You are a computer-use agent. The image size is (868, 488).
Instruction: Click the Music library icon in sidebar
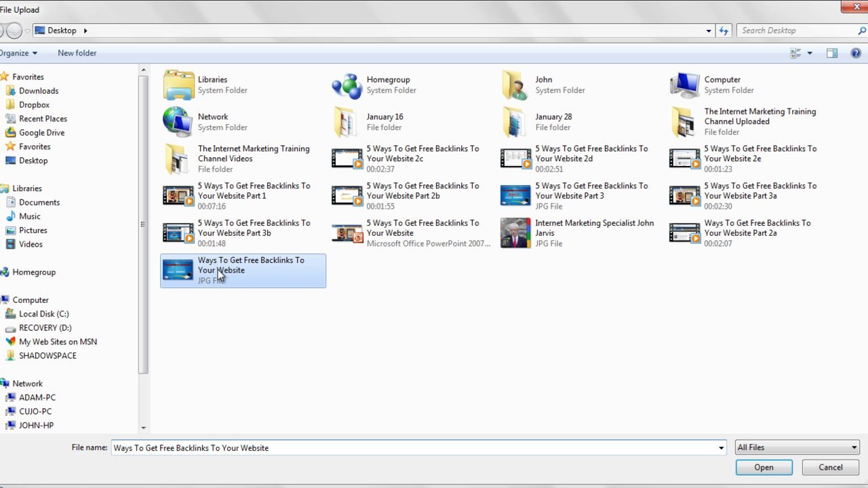(10, 216)
